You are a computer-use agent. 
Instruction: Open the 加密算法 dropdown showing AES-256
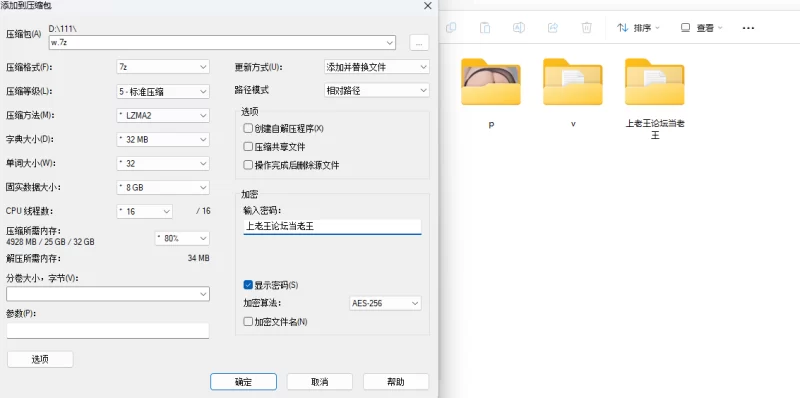tap(385, 303)
